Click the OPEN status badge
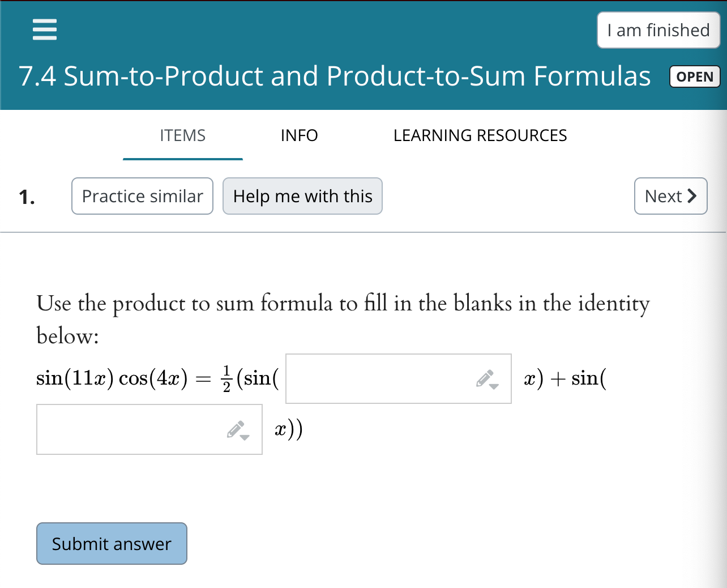Image resolution: width=727 pixels, height=588 pixels. pos(695,76)
